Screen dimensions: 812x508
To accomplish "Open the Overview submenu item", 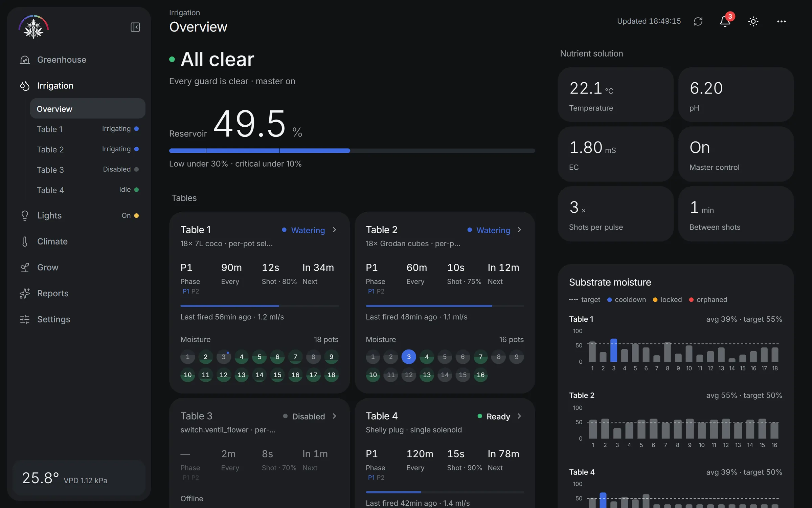I will (88, 109).
